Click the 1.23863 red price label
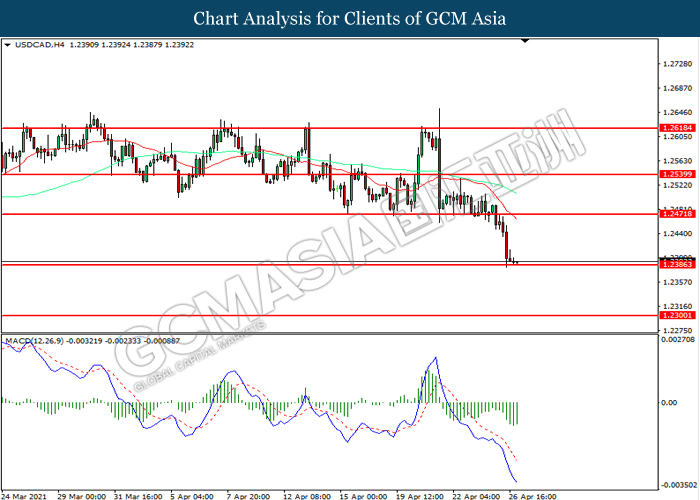Image resolution: width=700 pixels, height=500 pixels. [x=678, y=265]
